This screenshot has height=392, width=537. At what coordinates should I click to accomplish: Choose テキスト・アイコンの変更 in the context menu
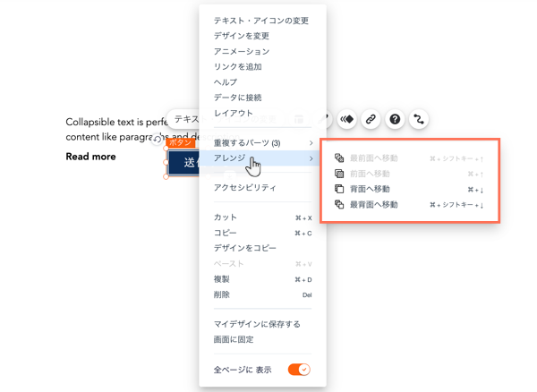coord(261,21)
